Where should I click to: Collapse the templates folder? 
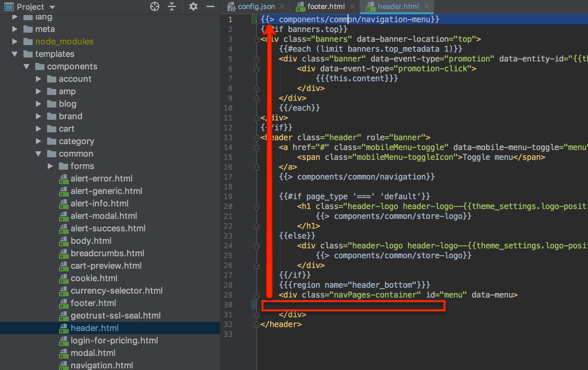coord(15,54)
